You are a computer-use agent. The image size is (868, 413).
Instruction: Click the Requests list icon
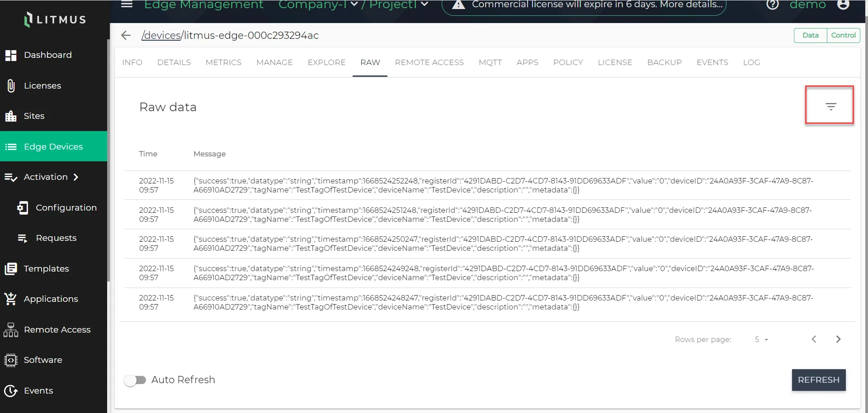click(x=23, y=238)
